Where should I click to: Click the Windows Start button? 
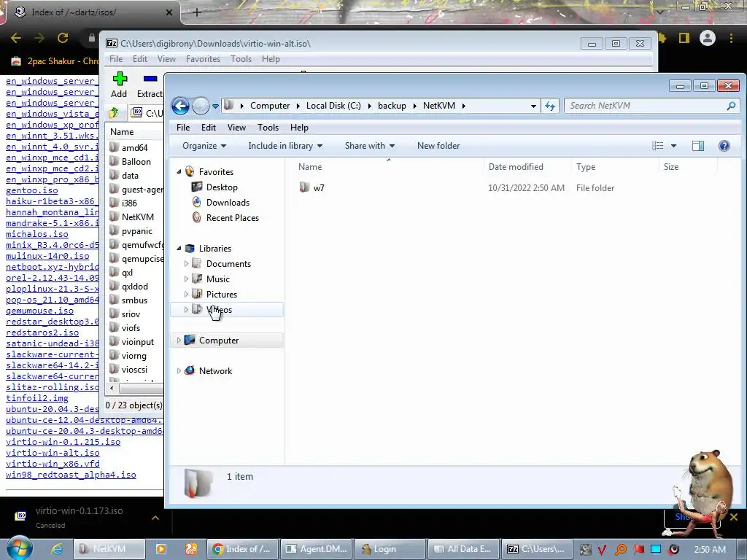(20, 548)
